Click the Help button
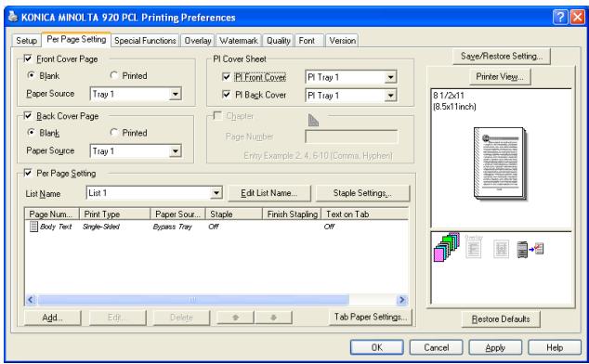 (555, 347)
